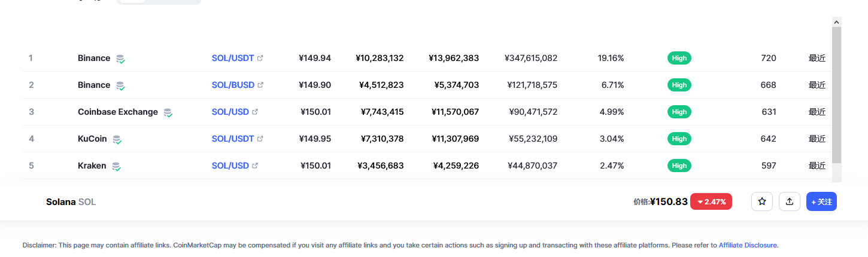Viewport: 868px width, 257px height.
Task: Click the vertical scrollbar thumb
Action: click(836, 96)
